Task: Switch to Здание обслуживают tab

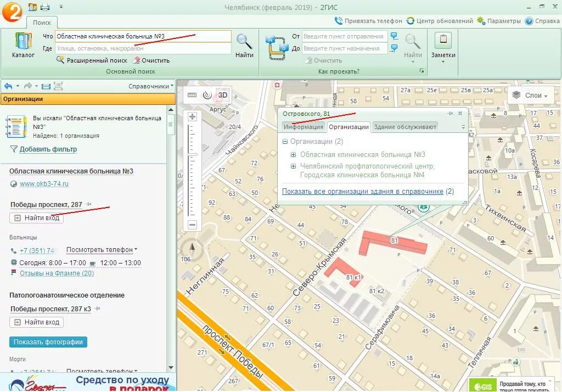Action: (405, 127)
